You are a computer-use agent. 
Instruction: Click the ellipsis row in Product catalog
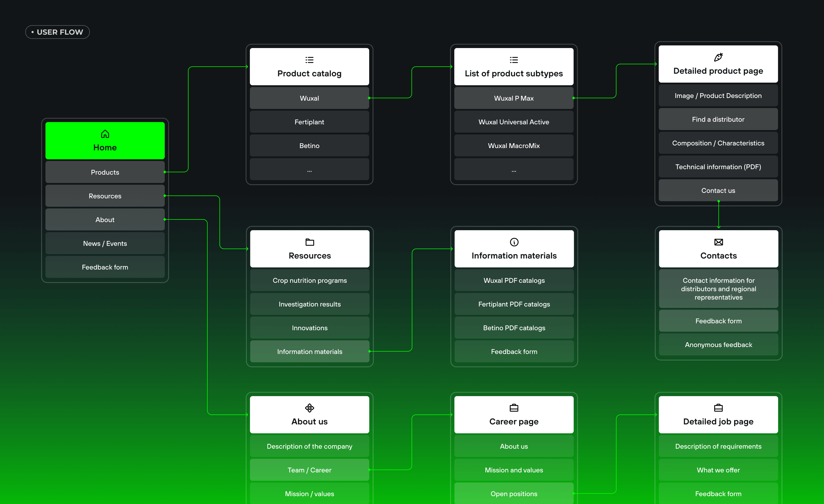tap(309, 169)
